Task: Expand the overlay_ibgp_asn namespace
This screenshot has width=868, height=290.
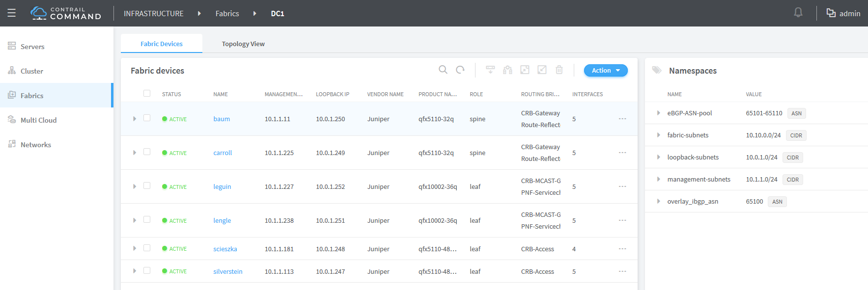Action: [658, 201]
